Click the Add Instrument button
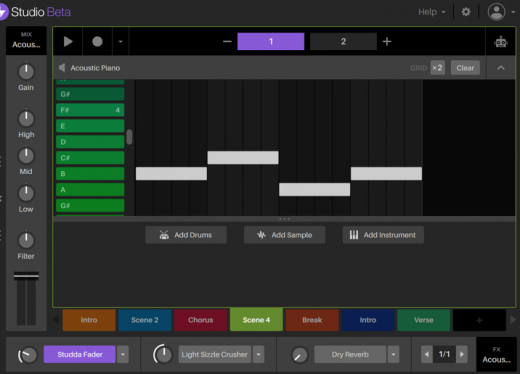Viewport: 520px width, 374px height. pyautogui.click(x=383, y=235)
